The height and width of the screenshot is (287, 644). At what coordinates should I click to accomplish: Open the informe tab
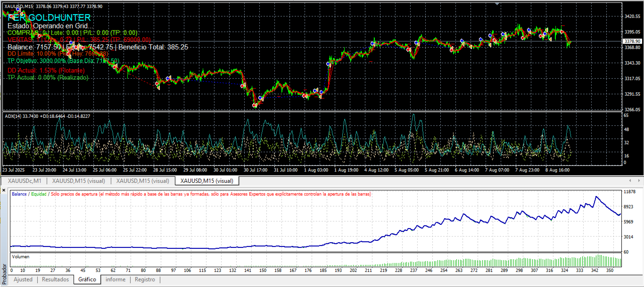[116, 279]
